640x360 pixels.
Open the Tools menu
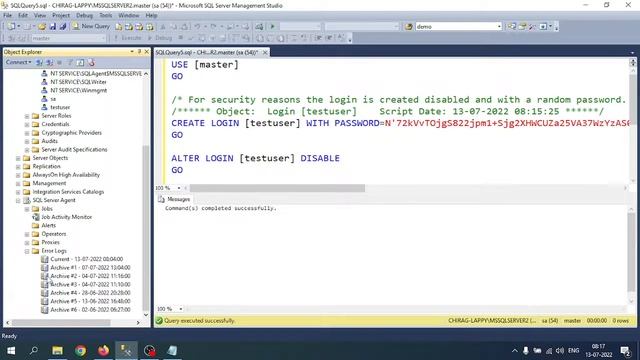[x=106, y=16]
